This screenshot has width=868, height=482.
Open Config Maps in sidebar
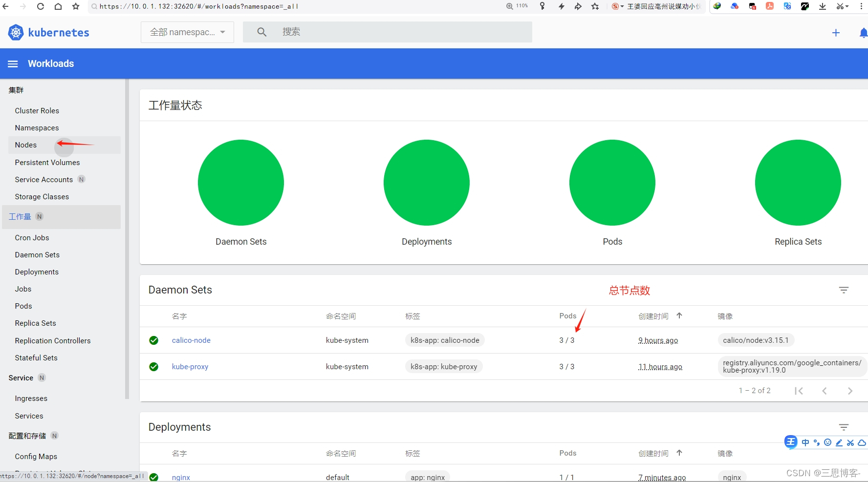[36, 457]
